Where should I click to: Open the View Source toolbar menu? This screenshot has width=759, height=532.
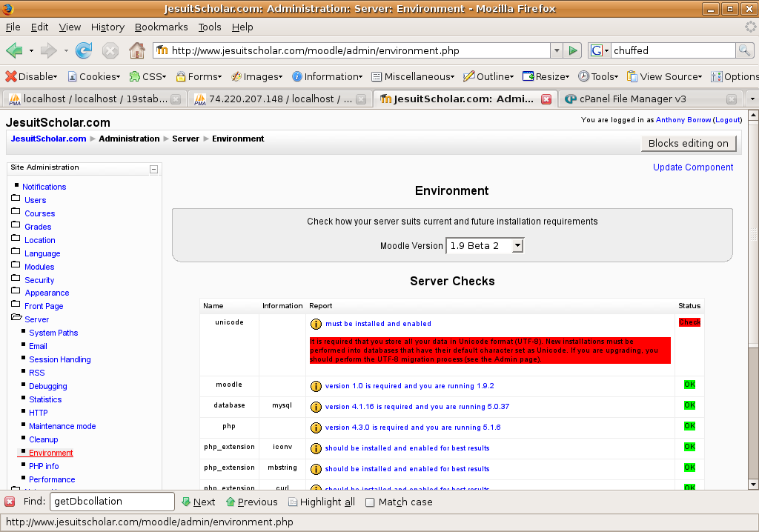[664, 76]
